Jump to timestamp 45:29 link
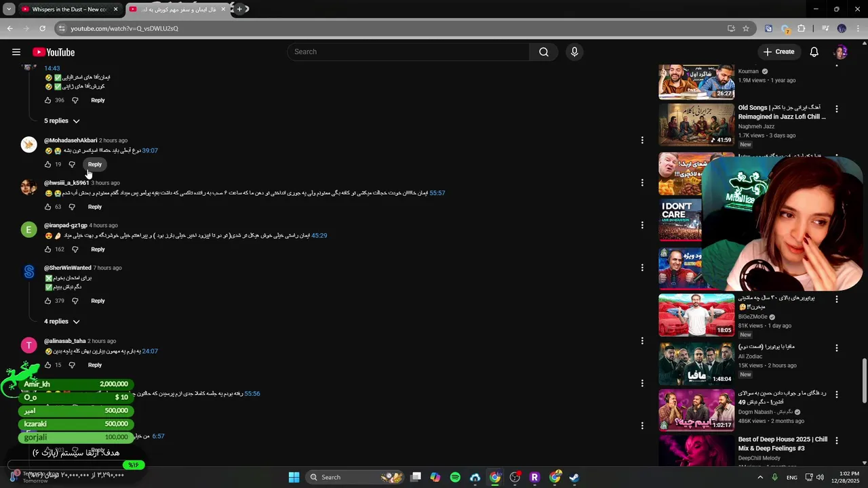Viewport: 868px width, 488px height. (x=319, y=236)
